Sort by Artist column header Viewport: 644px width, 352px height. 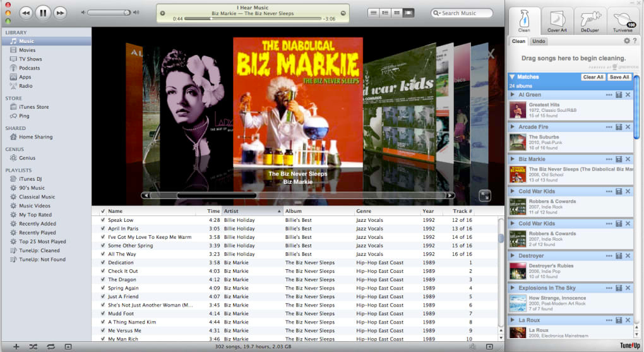pos(252,211)
